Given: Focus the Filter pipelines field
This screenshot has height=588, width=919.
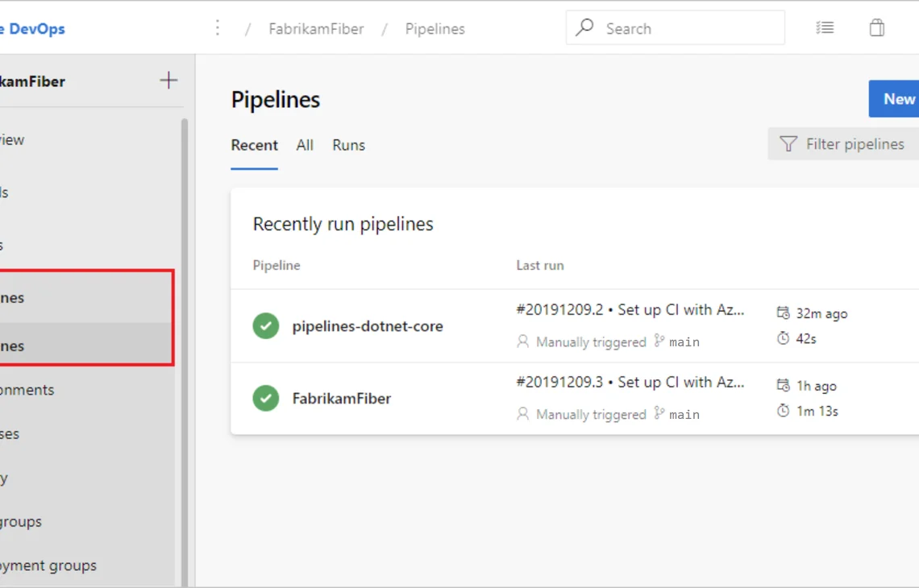Looking at the screenshot, I should point(843,144).
